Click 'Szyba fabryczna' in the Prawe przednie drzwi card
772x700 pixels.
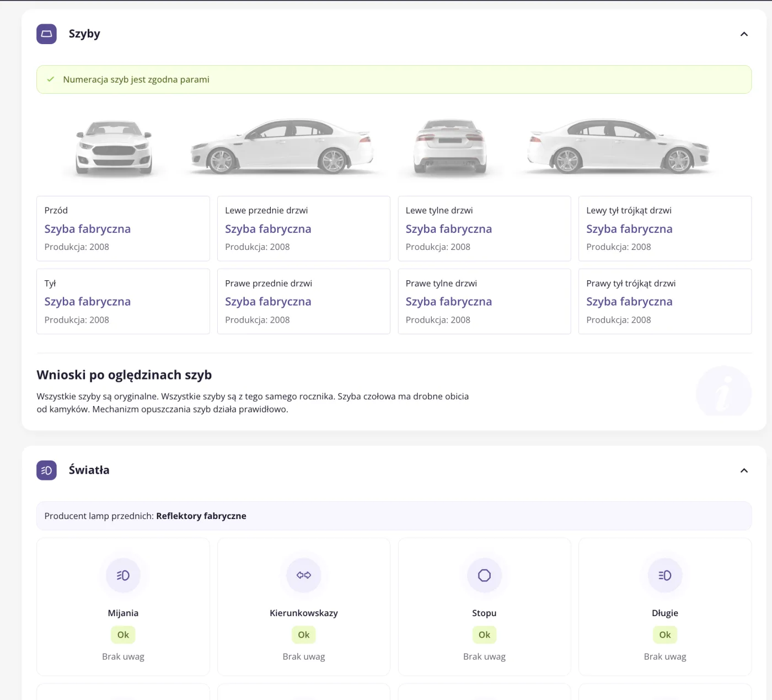[268, 302]
